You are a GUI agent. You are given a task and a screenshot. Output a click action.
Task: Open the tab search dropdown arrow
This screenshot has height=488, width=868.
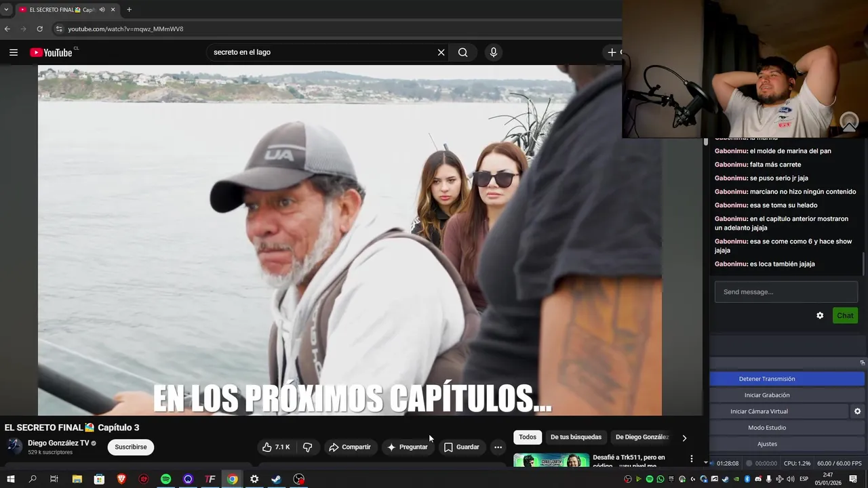(x=6, y=9)
